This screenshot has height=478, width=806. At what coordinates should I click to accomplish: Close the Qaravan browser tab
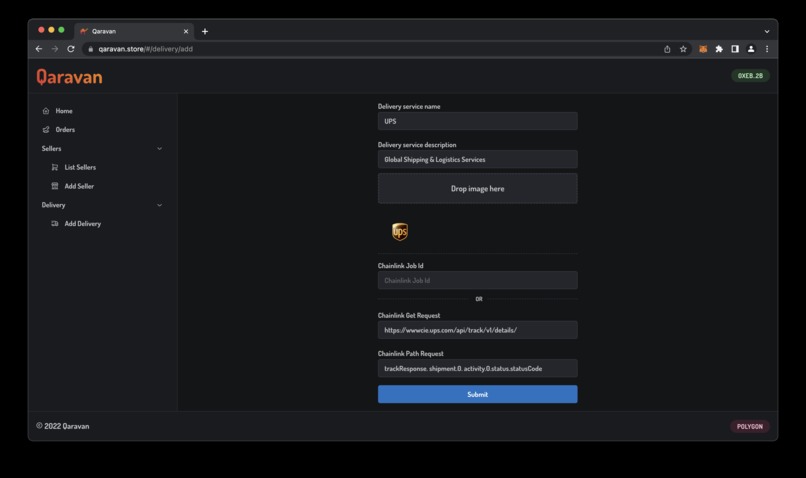click(x=186, y=31)
